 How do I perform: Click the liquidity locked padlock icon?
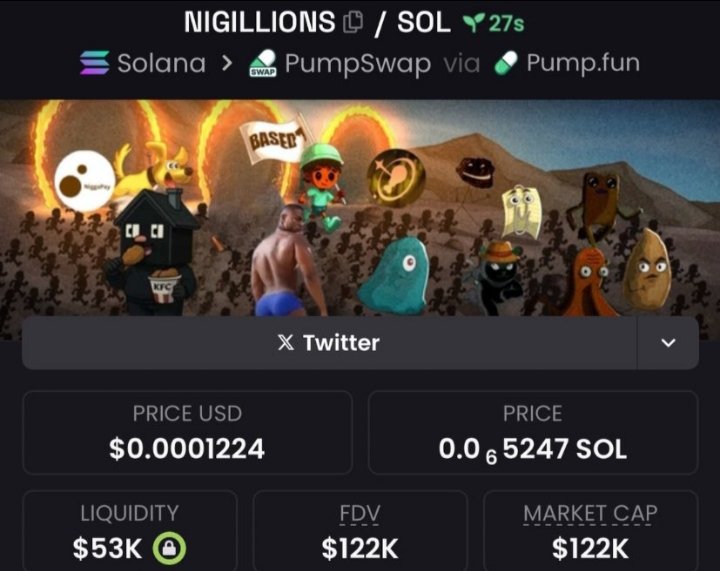(x=169, y=548)
